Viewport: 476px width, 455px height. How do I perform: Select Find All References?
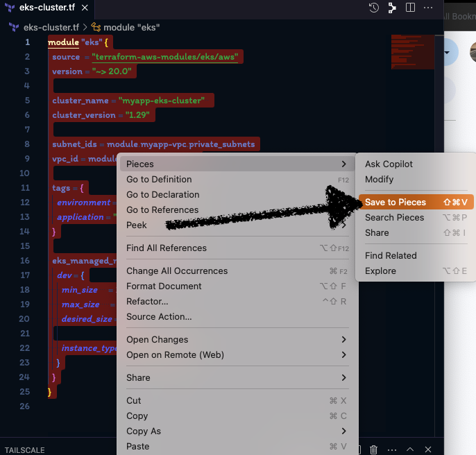point(236,248)
